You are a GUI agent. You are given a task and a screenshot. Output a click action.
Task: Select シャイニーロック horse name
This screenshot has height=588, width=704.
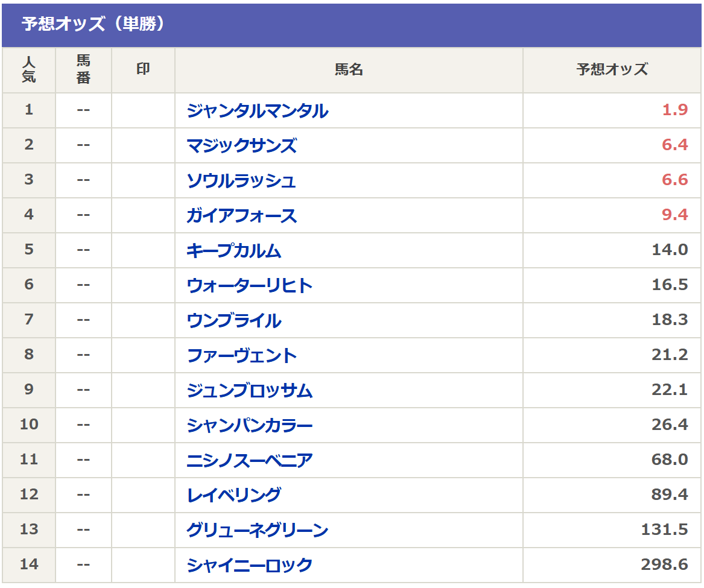[x=250, y=566]
